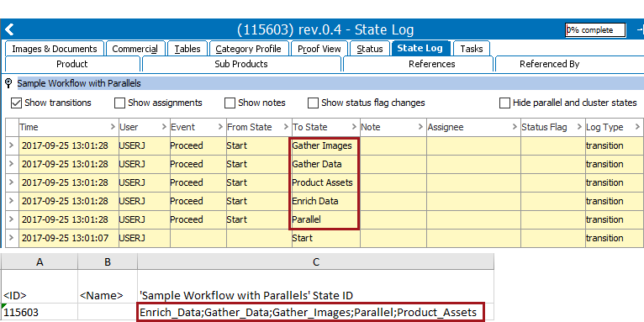Screen dimensions: 644x322
Task: Open the To State column arrow
Action: coord(354,127)
